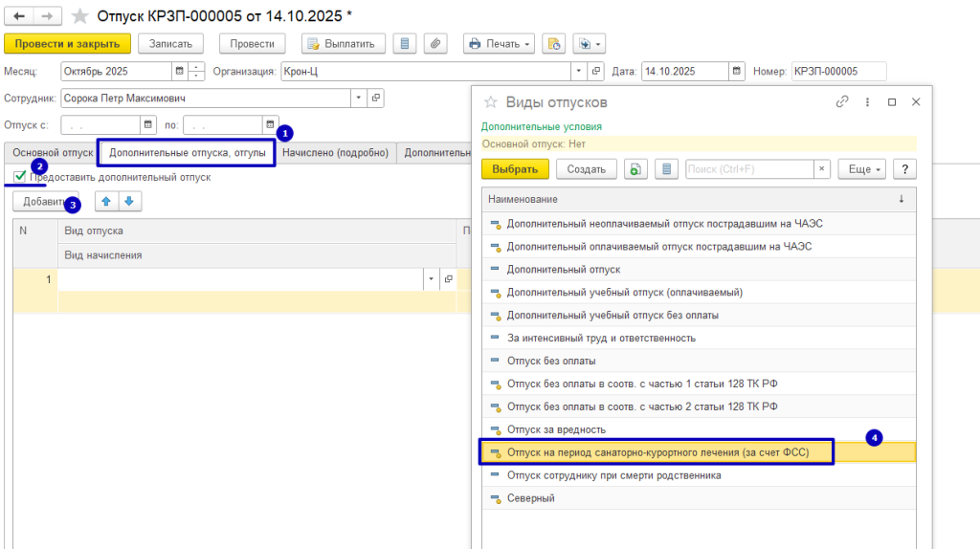Image resolution: width=980 pixels, height=549 pixels.
Task: Add document to favorites with star icon
Action: pyautogui.click(x=80, y=16)
